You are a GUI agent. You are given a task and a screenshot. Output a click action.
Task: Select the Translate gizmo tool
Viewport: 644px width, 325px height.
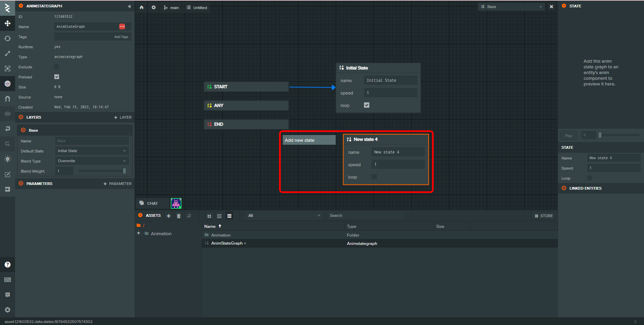tap(7, 23)
